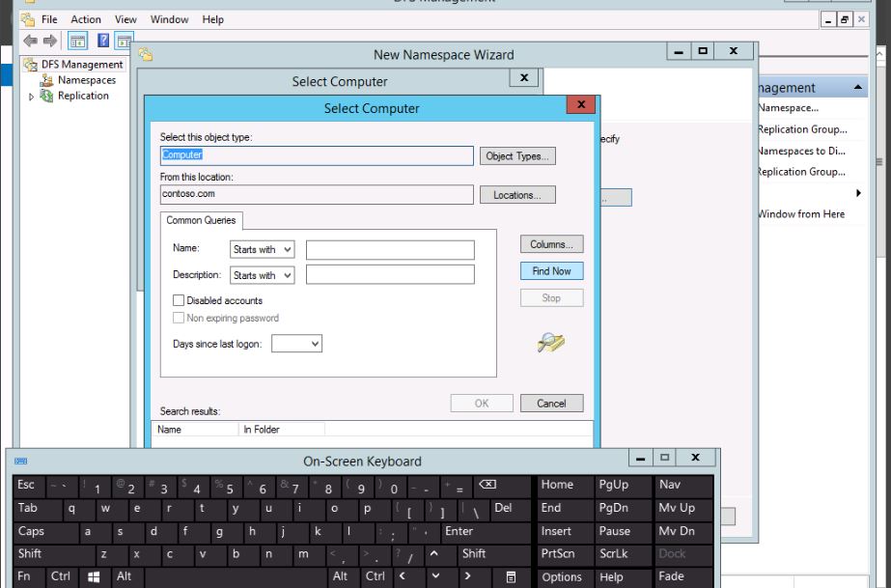Open the Days since last logon dropdown

tap(296, 343)
